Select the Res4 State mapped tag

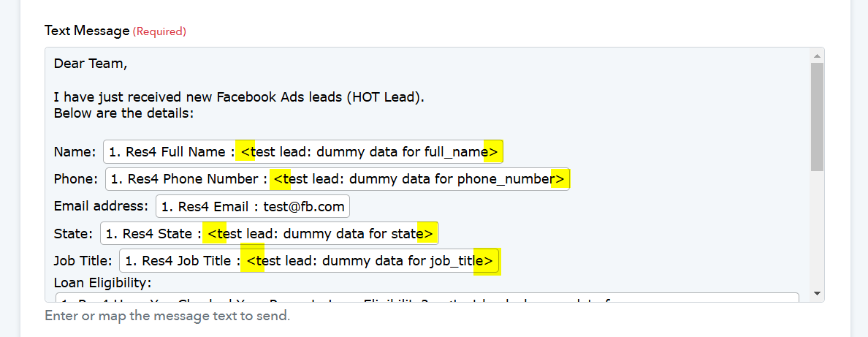pyautogui.click(x=270, y=233)
